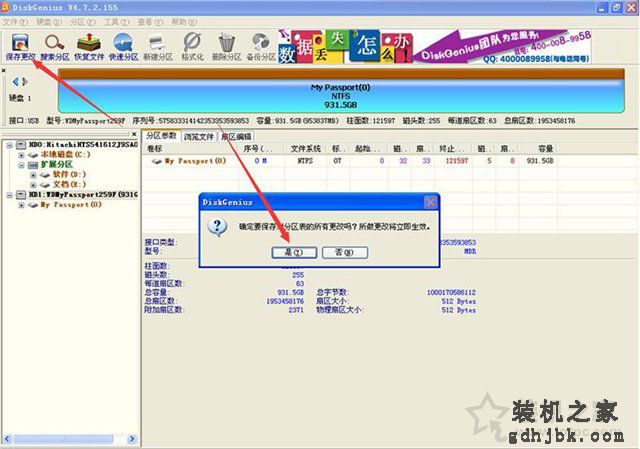
Task: Select My Passport(0) in left tree
Action: (x=71, y=204)
